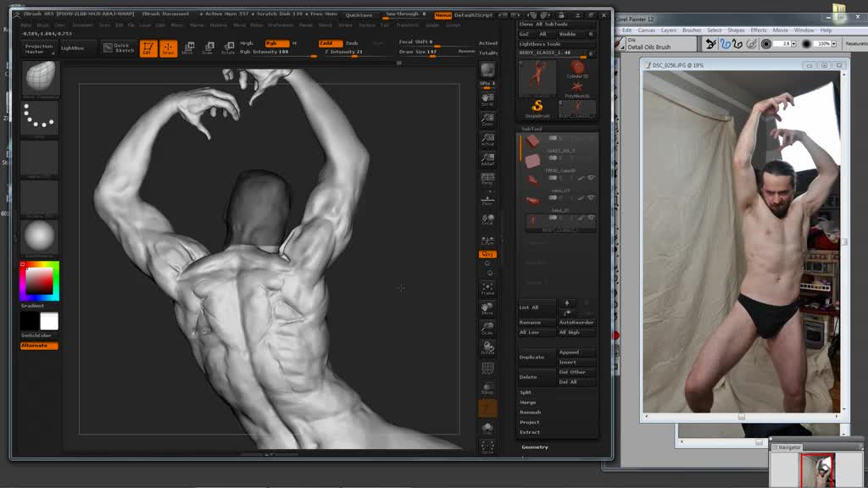Click the Scroll canvas icon
Viewport: 868px width, 488px height.
tap(487, 100)
